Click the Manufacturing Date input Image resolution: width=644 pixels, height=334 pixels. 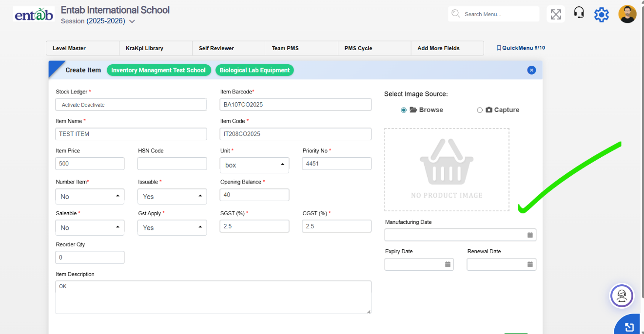(x=460, y=235)
